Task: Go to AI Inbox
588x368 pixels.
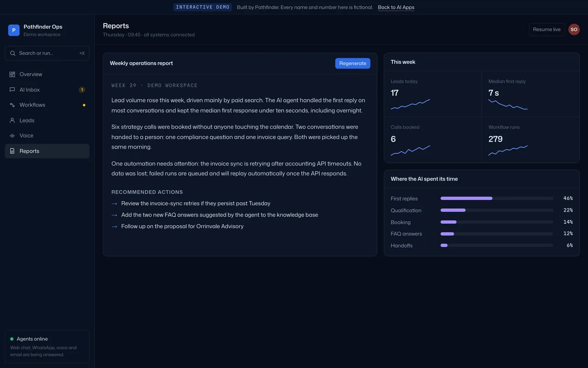Action: (x=47, y=90)
